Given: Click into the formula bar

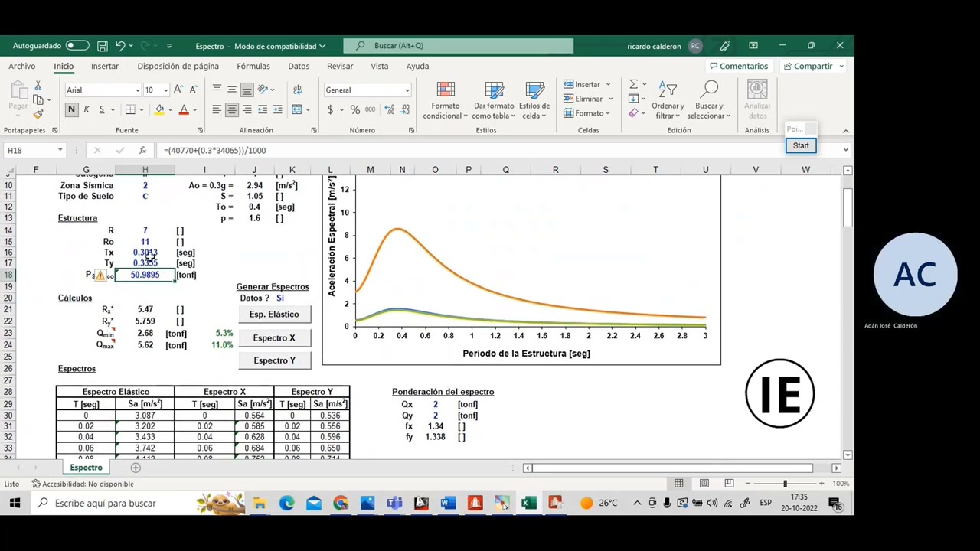Looking at the screenshot, I should coord(498,150).
